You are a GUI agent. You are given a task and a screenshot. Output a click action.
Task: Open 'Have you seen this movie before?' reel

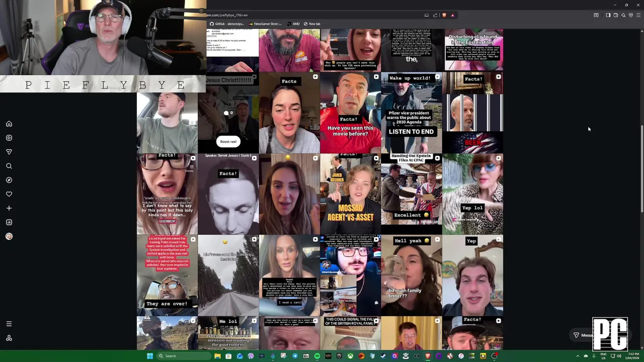tap(350, 113)
